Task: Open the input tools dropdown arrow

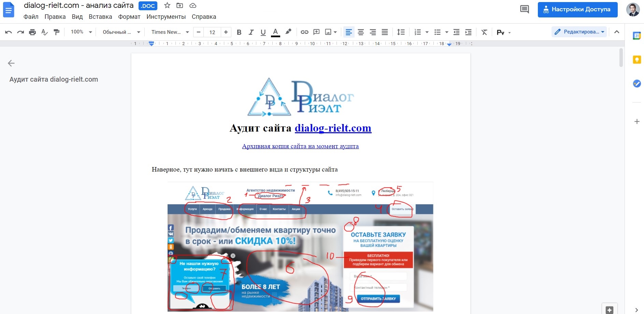Action: (510, 32)
